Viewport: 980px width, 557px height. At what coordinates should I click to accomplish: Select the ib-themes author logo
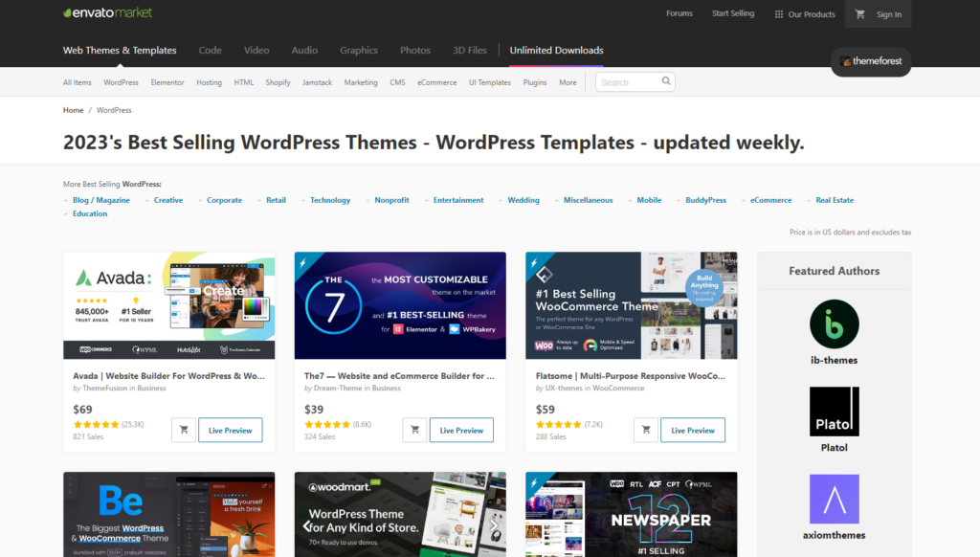[834, 325]
